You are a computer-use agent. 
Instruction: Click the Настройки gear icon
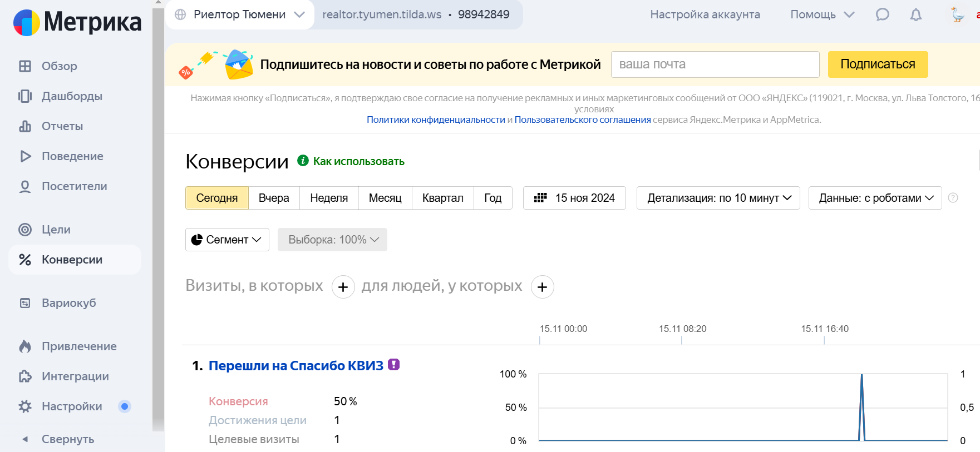tap(25, 406)
